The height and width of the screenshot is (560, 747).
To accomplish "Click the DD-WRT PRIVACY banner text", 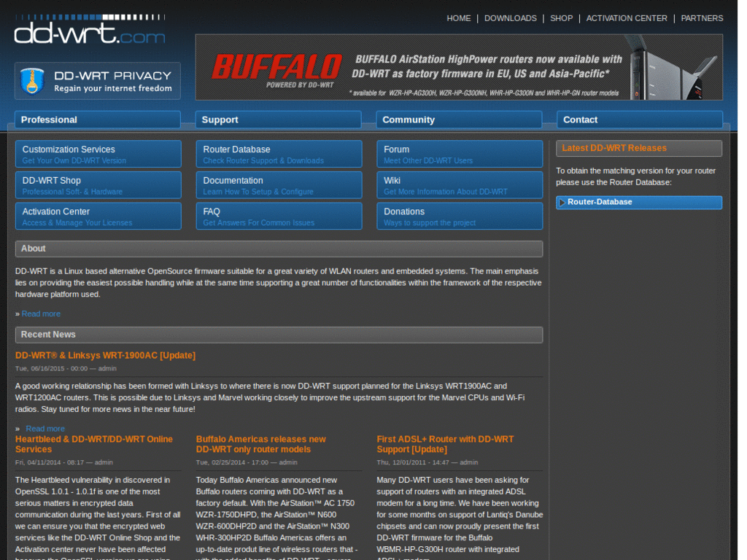I will click(112, 76).
